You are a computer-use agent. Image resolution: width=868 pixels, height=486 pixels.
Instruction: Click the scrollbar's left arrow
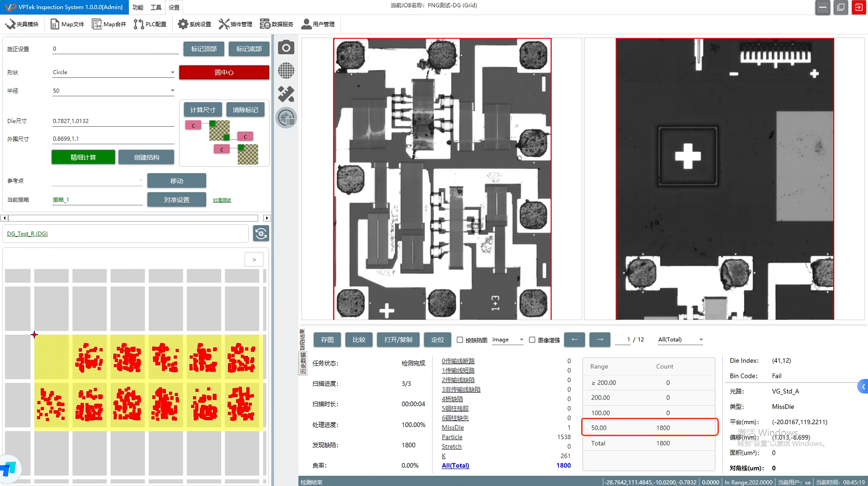click(4, 218)
